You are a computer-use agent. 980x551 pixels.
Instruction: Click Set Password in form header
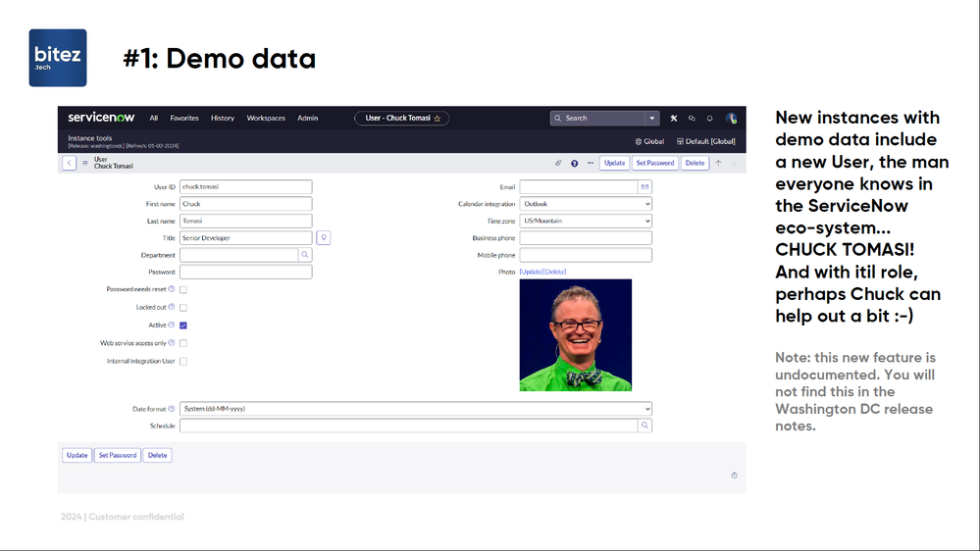point(655,163)
